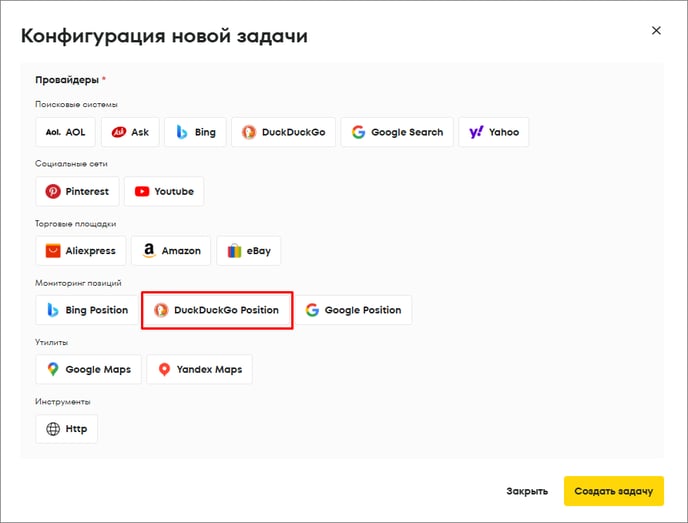688x523 pixels.
Task: Select the Google Position monitoring provider
Action: point(353,310)
